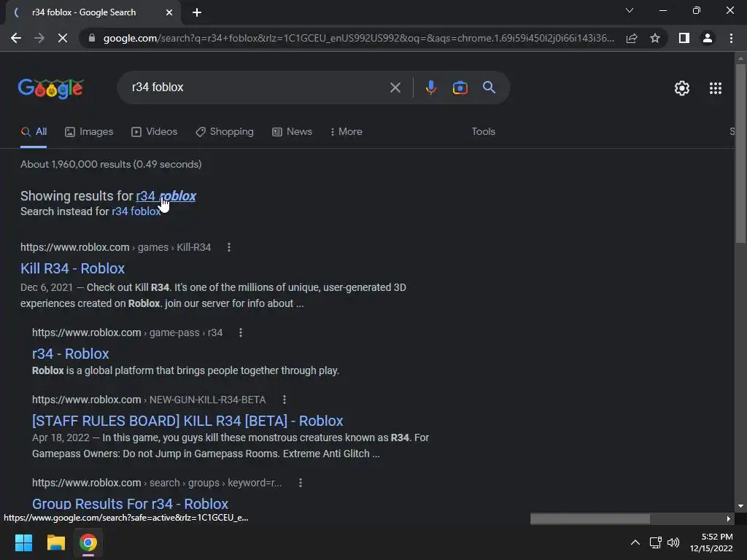The width and height of the screenshot is (747, 560).
Task: Click the vertical scrollbar thumb
Action: (x=740, y=153)
